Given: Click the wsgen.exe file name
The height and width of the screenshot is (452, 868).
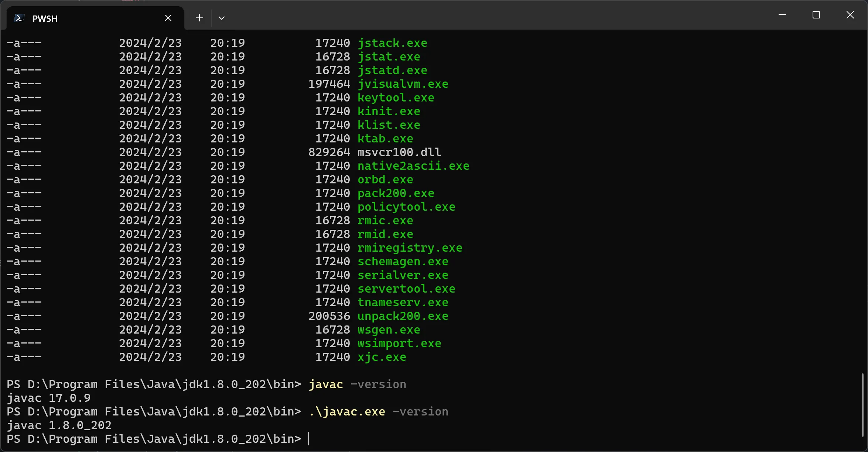Looking at the screenshot, I should (389, 330).
